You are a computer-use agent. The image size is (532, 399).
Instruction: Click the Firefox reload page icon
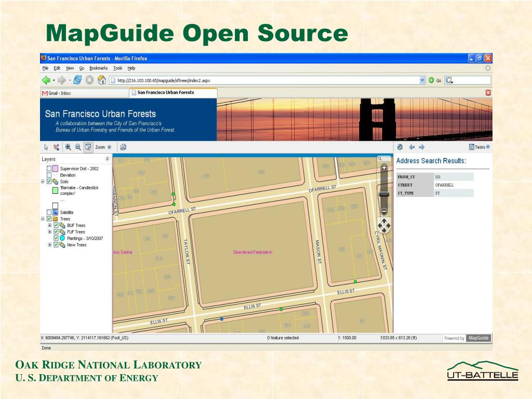pos(78,81)
